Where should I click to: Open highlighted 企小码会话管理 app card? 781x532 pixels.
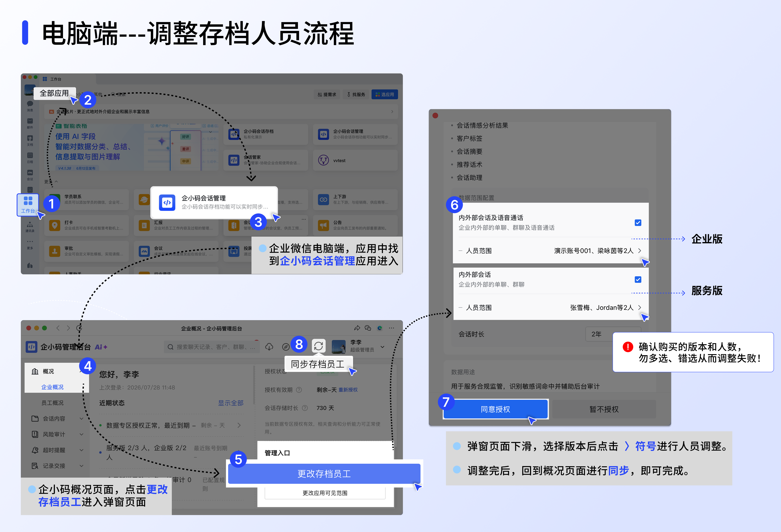pyautogui.click(x=214, y=202)
